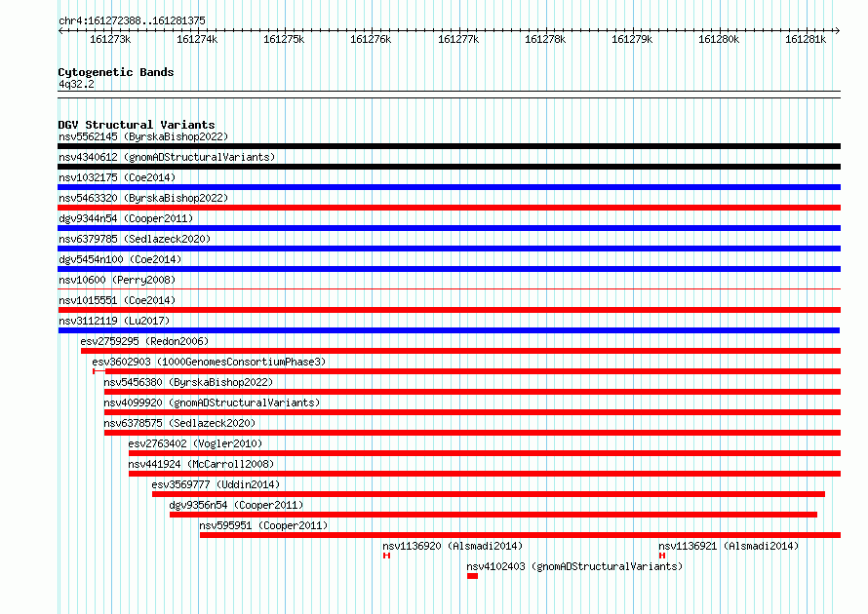Select nsv5463320 (ByrskaBishop2022) label
The height and width of the screenshot is (614, 868).
pos(143,198)
